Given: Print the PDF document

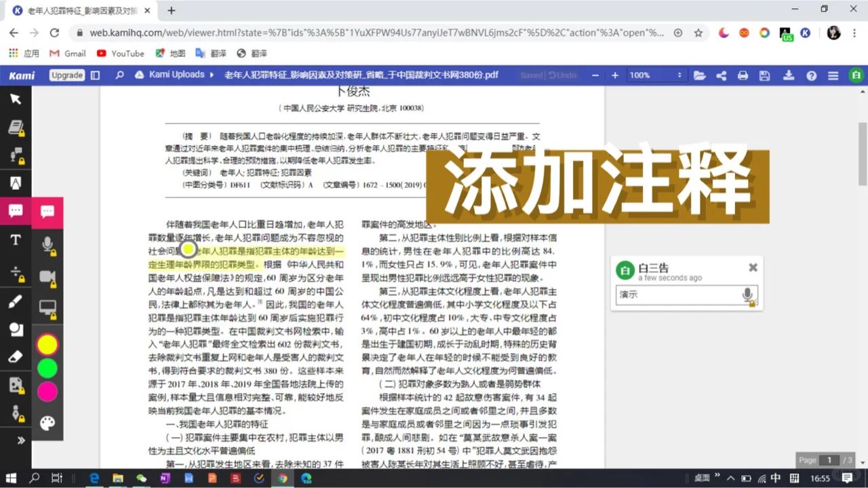Looking at the screenshot, I should click(x=743, y=75).
